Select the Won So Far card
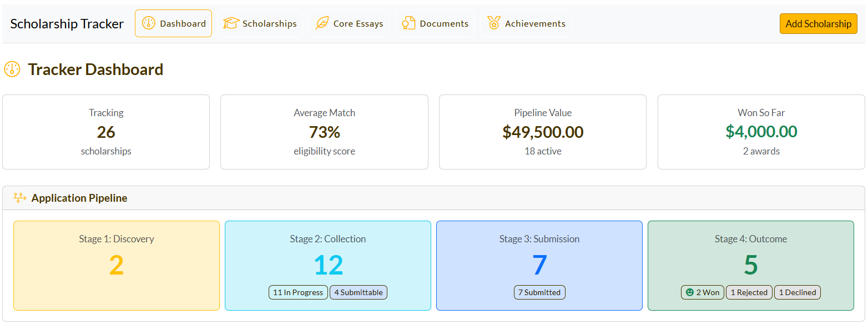Image resolution: width=868 pixels, height=324 pixels. tap(761, 132)
